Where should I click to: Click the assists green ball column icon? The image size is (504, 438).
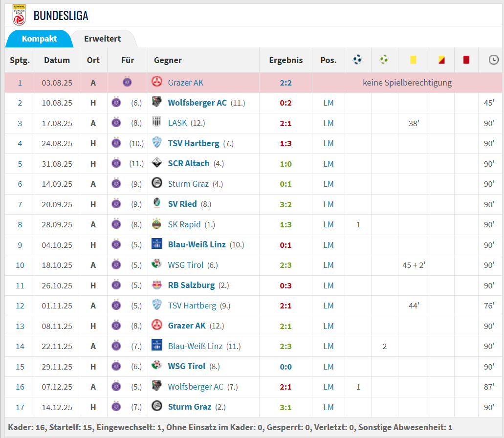(x=384, y=60)
